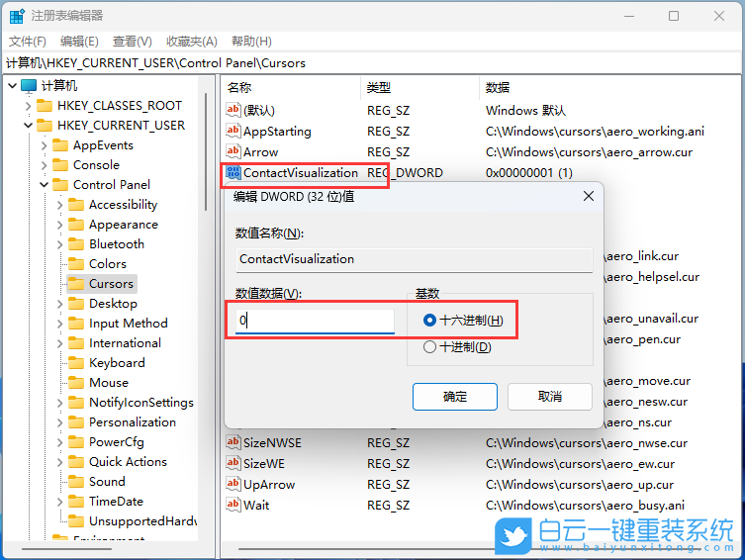The height and width of the screenshot is (560, 745).
Task: Open the 查看(V) menu
Action: tap(133, 42)
